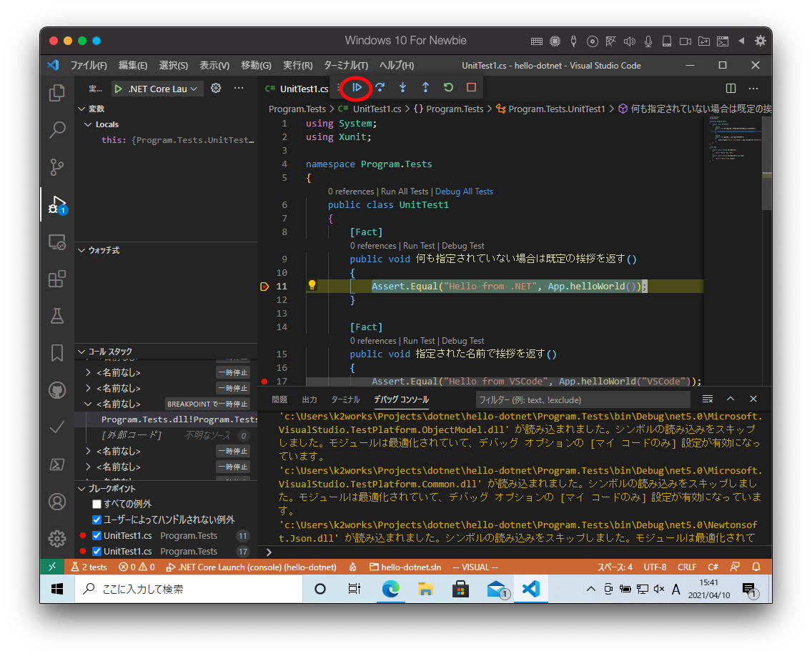This screenshot has height=656, width=812.
Task: Disable the UnitTest1.cs line 11 breakpoint
Action: click(97, 536)
